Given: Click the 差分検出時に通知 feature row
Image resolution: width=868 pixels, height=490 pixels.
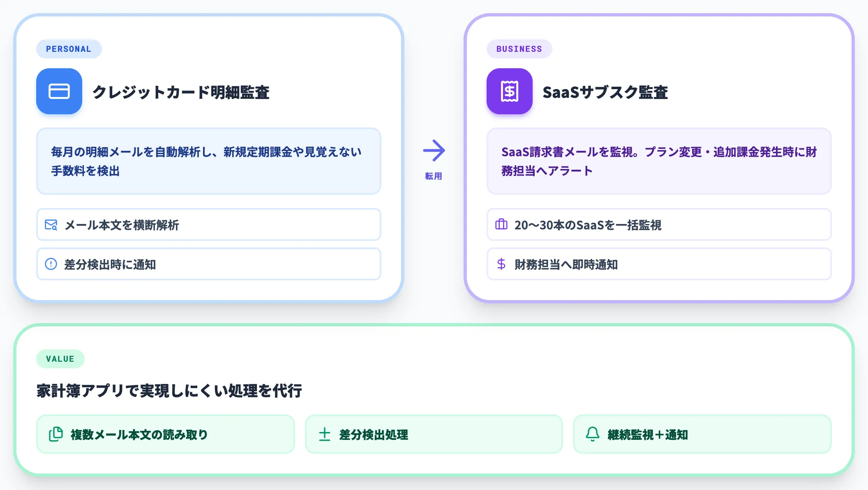Looking at the screenshot, I should click(209, 264).
